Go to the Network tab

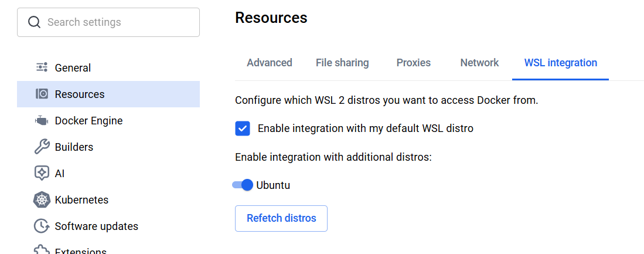(x=479, y=63)
